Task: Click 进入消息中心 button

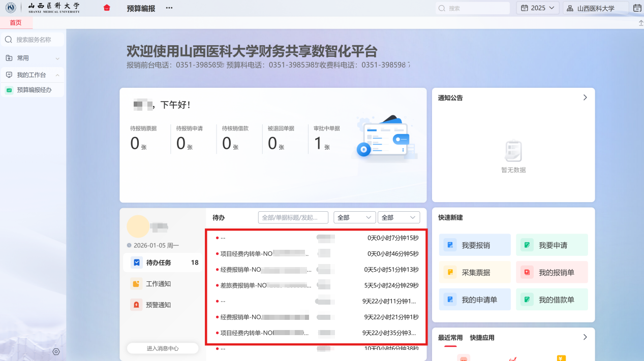Action: 162,348
